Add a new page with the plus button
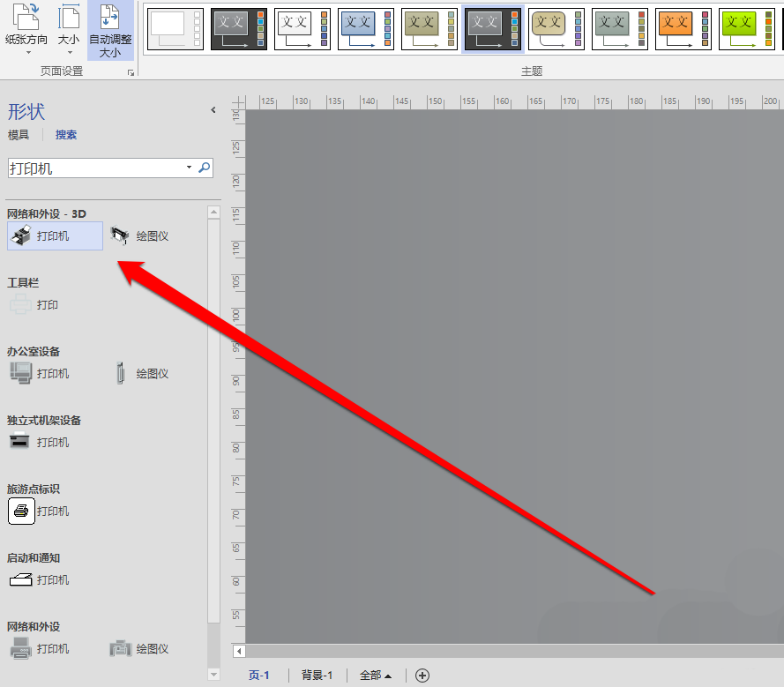This screenshot has height=687, width=784. coord(422,675)
